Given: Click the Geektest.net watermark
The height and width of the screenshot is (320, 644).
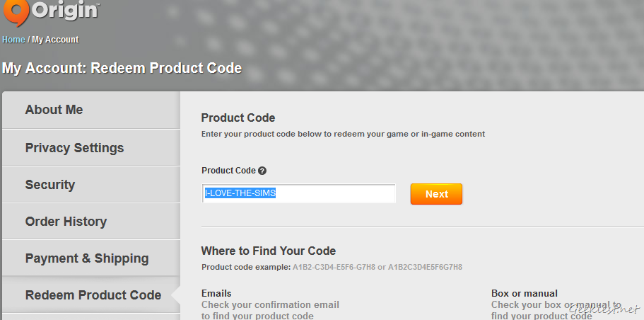Looking at the screenshot, I should pos(604,309).
